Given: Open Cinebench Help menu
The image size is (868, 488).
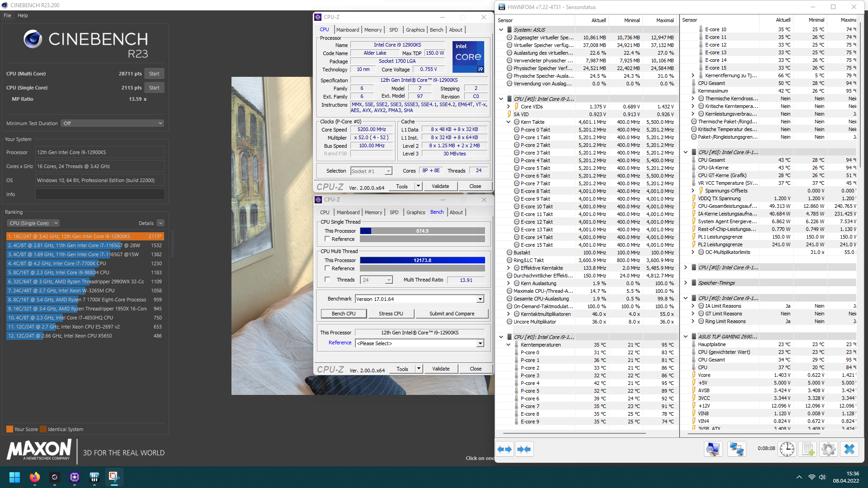Looking at the screenshot, I should (23, 15).
